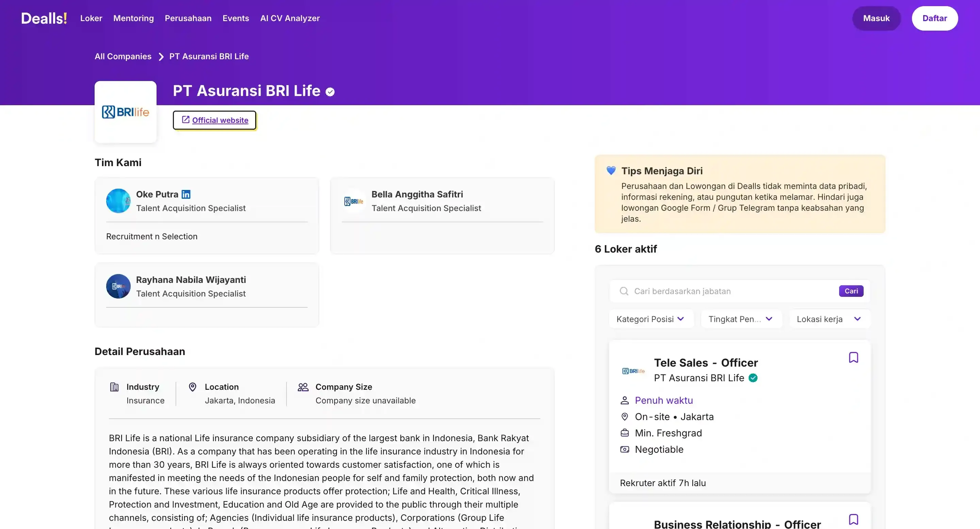This screenshot has width=980, height=529.
Task: Click PT Asuransi BRI Life breadcrumb
Action: pos(209,56)
